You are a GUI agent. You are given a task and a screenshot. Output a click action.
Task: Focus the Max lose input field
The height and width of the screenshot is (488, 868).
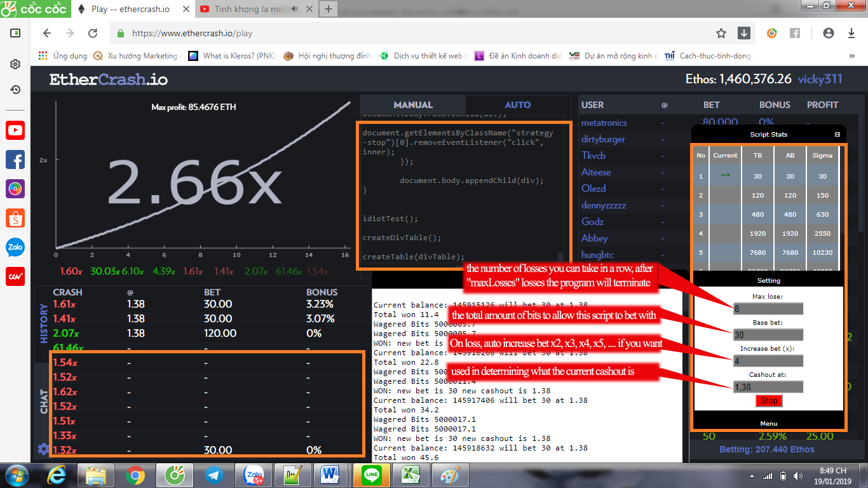(768, 309)
